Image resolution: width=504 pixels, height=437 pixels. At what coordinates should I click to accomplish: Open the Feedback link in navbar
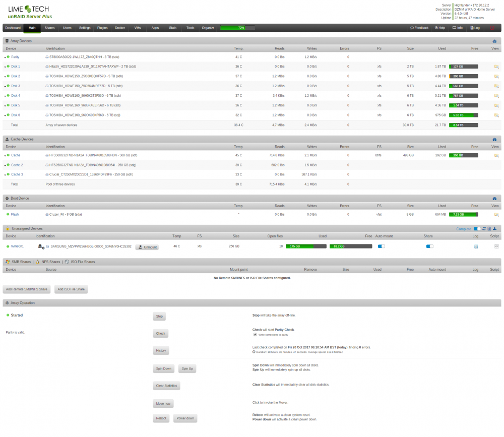click(x=419, y=28)
